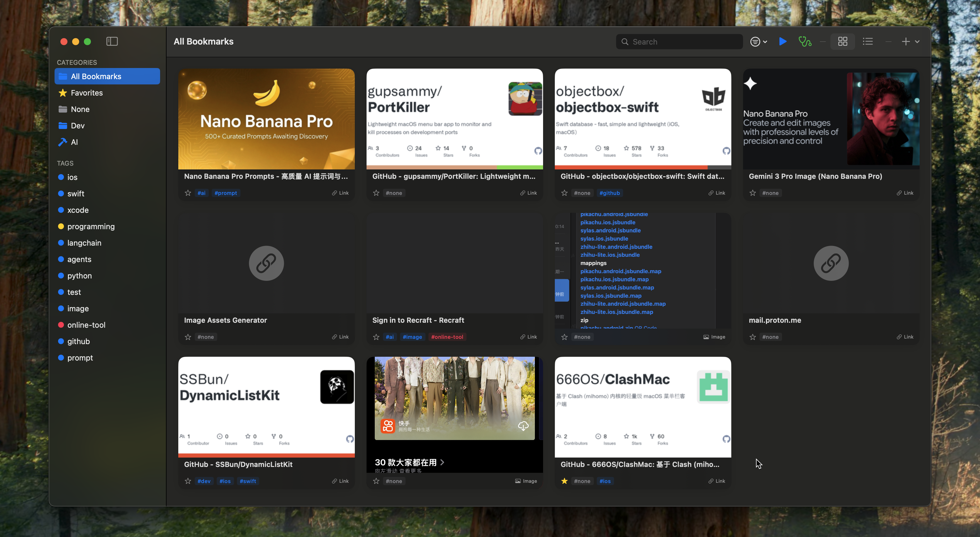Expand the dropdown next to the plus button
The image size is (980, 537).
pyautogui.click(x=917, y=41)
